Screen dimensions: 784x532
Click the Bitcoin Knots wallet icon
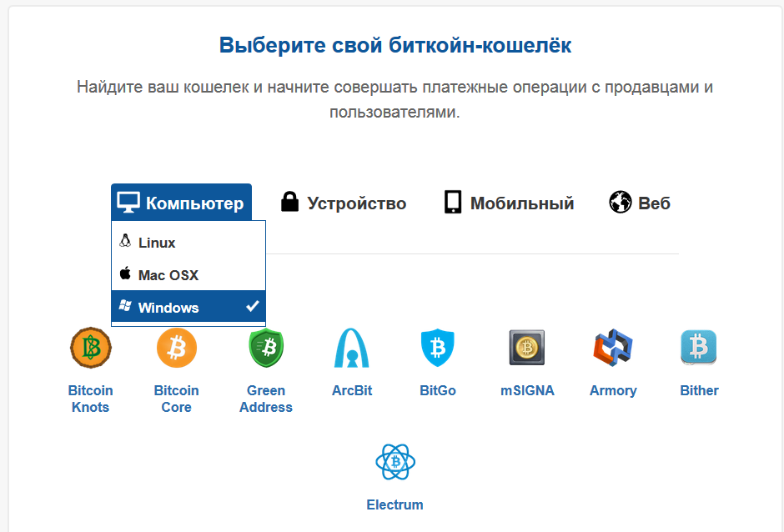coord(90,348)
